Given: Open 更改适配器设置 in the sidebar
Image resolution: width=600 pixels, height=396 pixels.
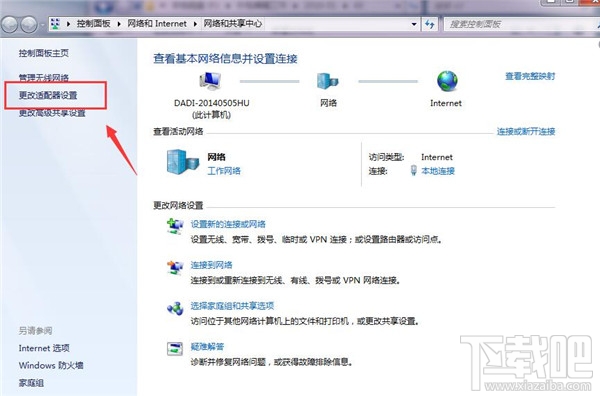Looking at the screenshot, I should tap(48, 95).
